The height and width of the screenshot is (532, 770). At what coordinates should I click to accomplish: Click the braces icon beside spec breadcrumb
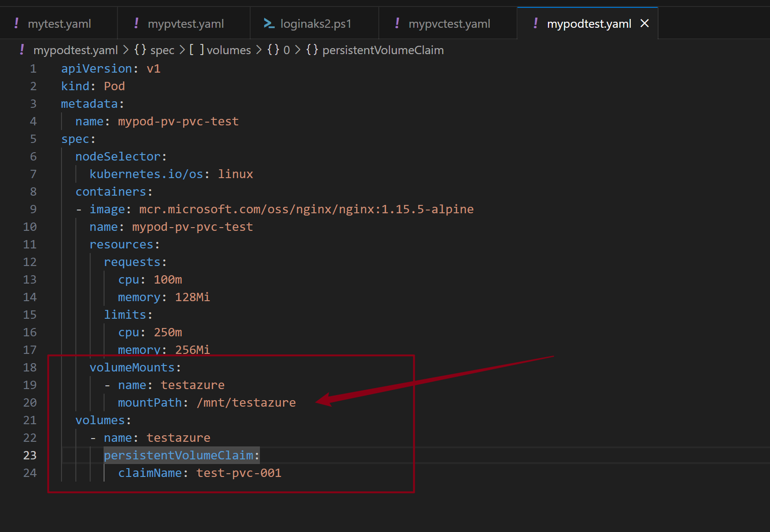(140, 50)
